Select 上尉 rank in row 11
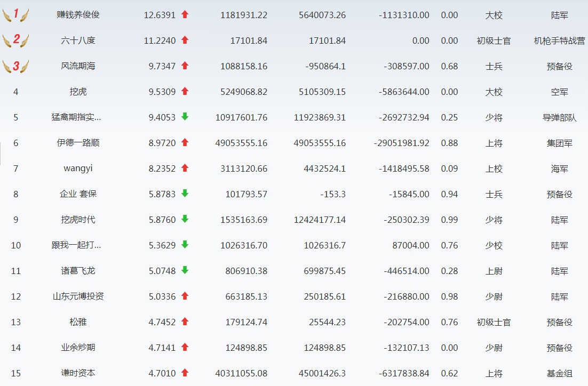The image size is (588, 386). pyautogui.click(x=494, y=271)
